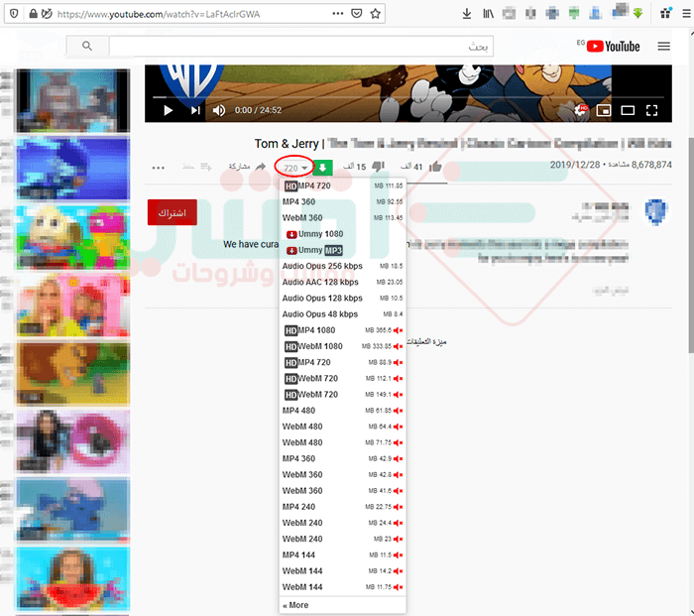Select Audio Opus 256 kbps

[343, 266]
